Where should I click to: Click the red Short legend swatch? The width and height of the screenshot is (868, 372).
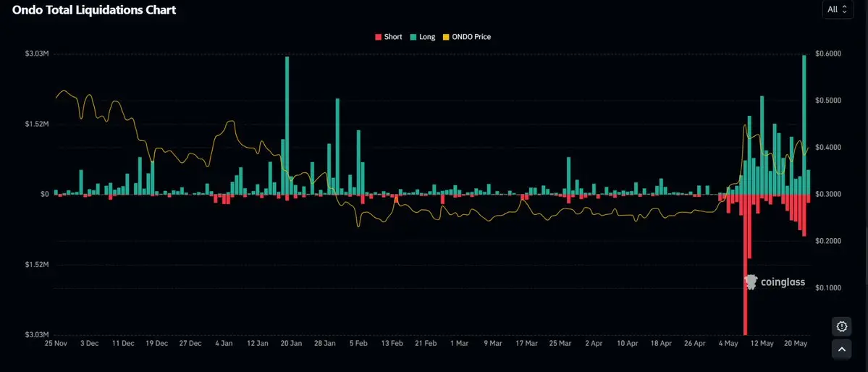coord(379,37)
